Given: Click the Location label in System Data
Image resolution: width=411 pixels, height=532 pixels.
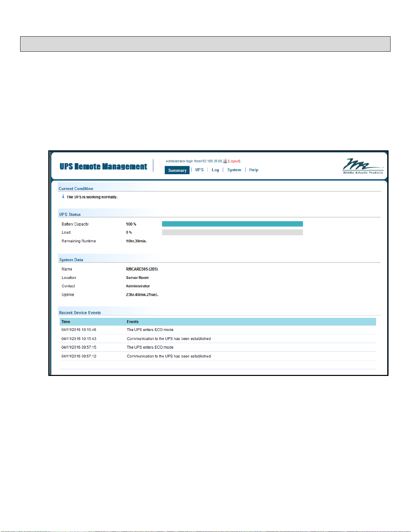Looking at the screenshot, I should tap(69, 278).
